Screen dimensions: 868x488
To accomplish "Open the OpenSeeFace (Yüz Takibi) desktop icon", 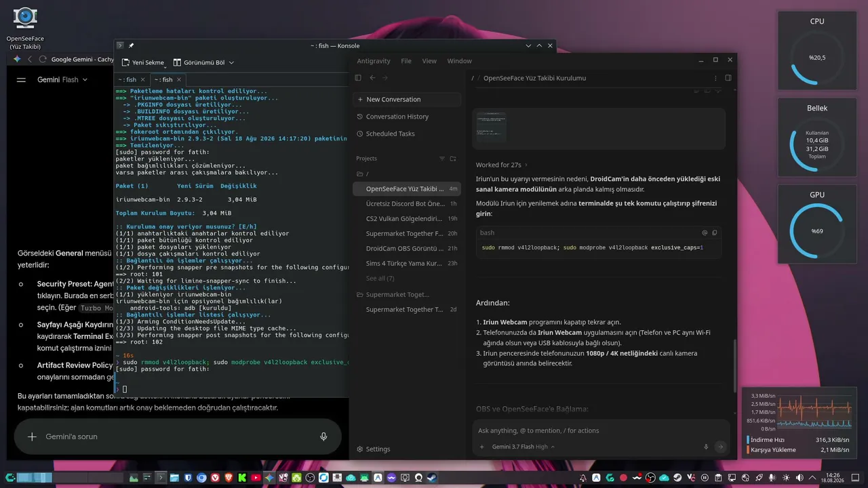I will click(x=25, y=28).
